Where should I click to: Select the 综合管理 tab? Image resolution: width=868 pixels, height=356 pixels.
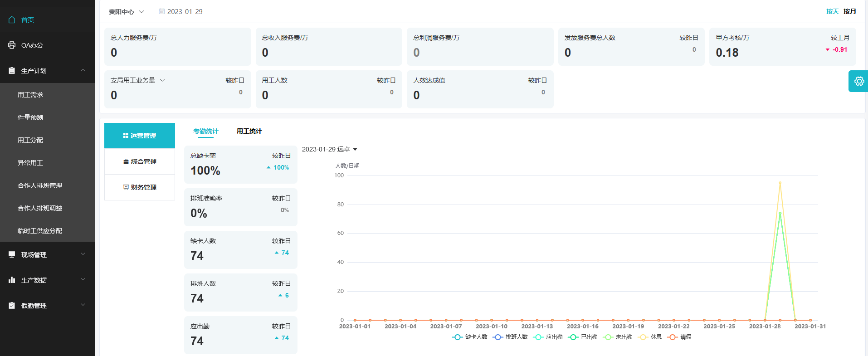pos(140,161)
